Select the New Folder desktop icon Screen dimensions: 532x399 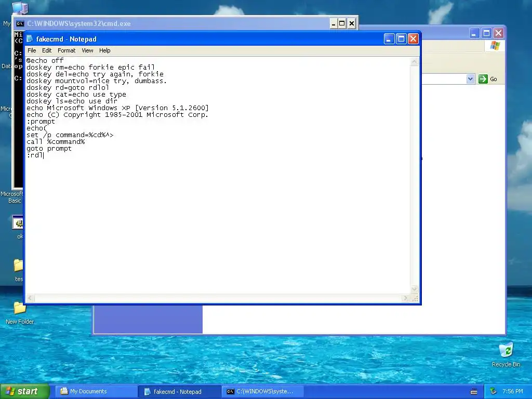(x=20, y=312)
